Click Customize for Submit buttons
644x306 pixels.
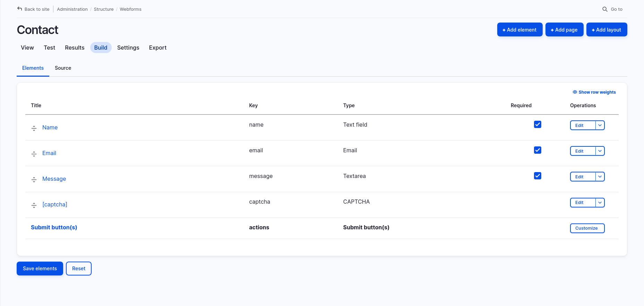[587, 228]
